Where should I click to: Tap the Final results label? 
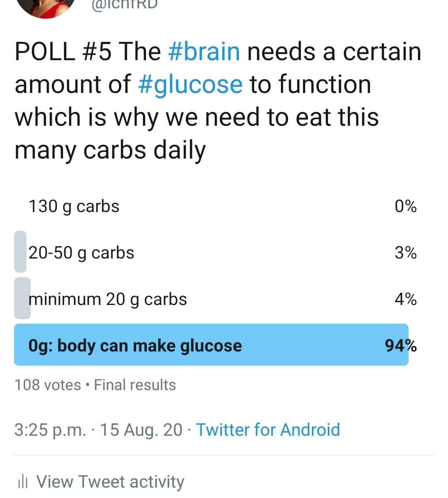(135, 385)
